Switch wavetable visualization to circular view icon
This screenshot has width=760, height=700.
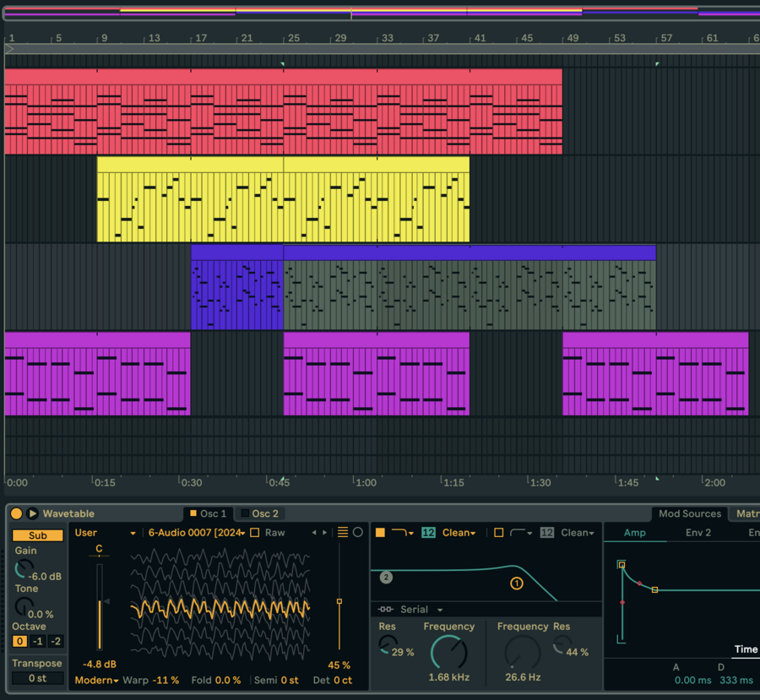pyautogui.click(x=358, y=532)
